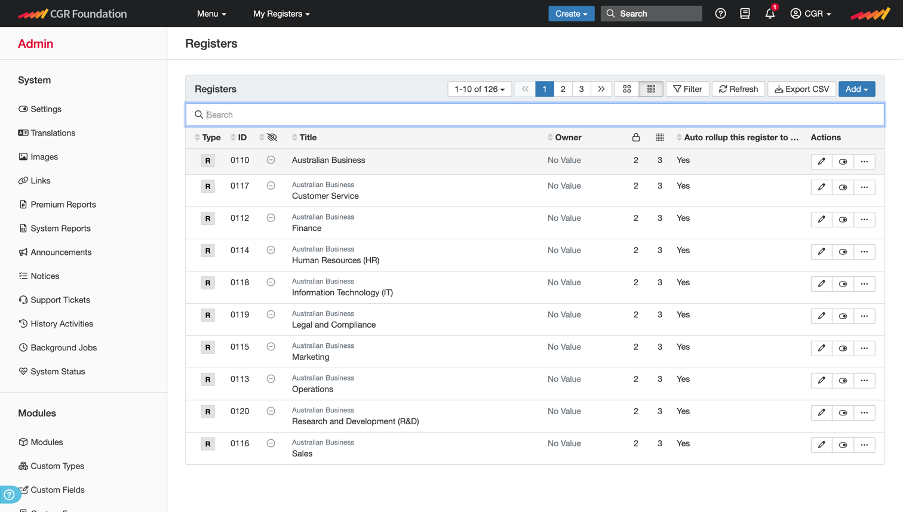Switch to table view icon
The image size is (904, 512).
[651, 89]
